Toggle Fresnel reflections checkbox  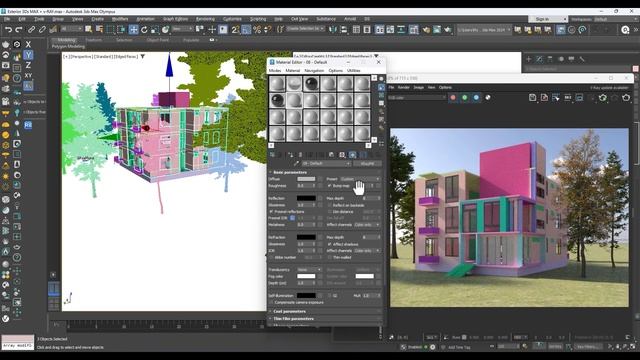tap(271, 212)
